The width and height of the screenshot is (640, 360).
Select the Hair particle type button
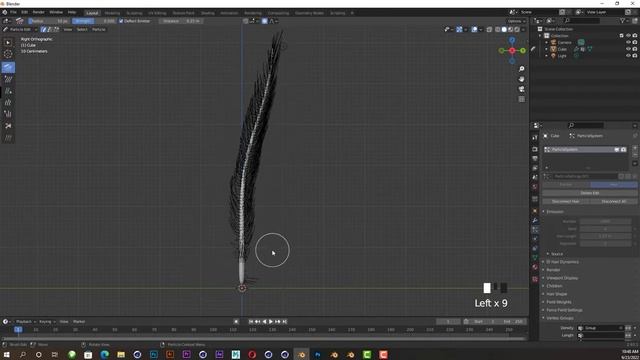coord(613,184)
